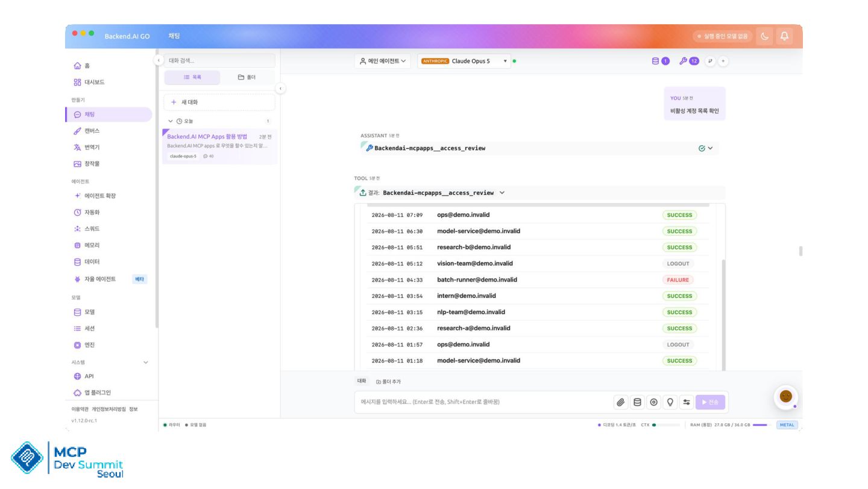Toggle the lightbulb thinking icon

tap(670, 402)
